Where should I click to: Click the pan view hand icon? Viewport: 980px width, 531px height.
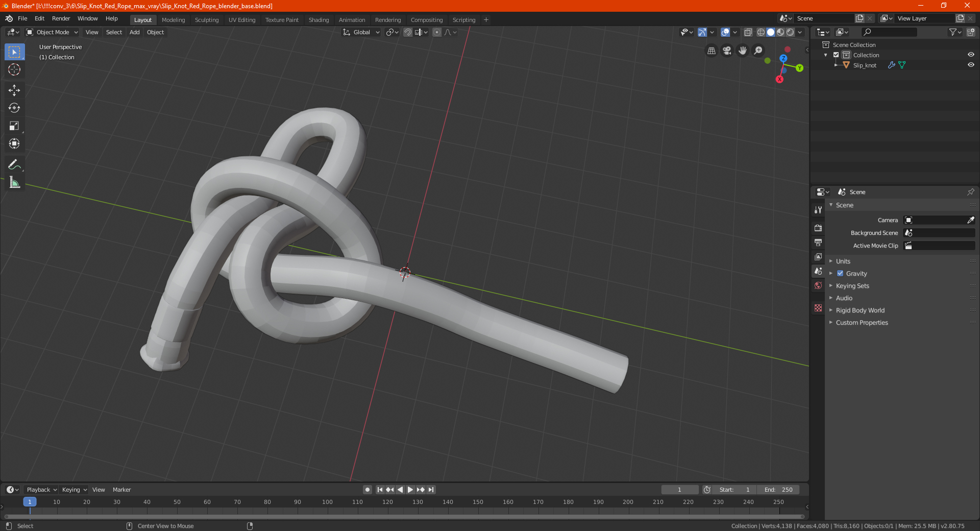coord(743,51)
